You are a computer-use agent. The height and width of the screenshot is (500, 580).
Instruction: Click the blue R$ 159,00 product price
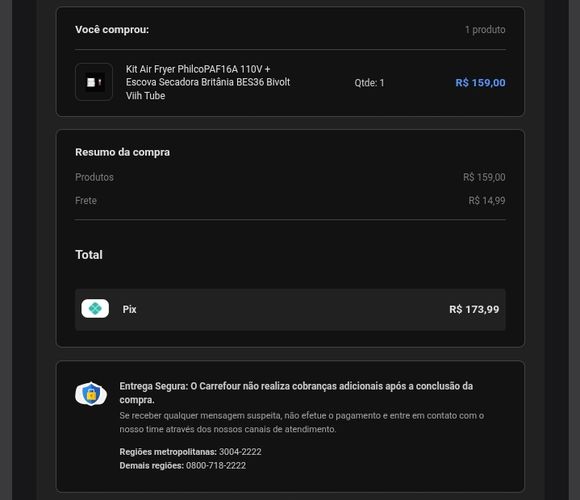click(x=480, y=82)
